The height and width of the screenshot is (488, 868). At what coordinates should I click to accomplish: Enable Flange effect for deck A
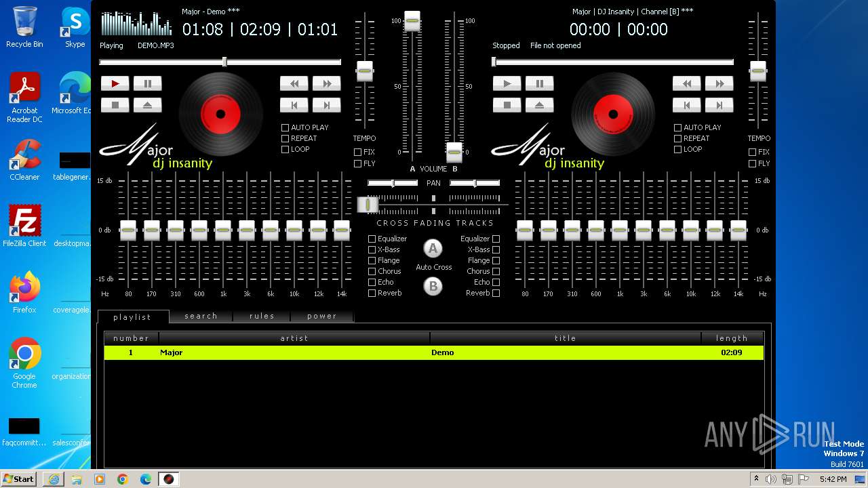(372, 260)
